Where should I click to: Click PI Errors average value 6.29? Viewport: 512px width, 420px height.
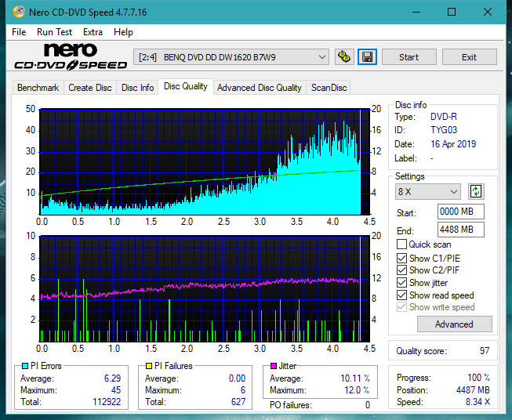coord(112,378)
